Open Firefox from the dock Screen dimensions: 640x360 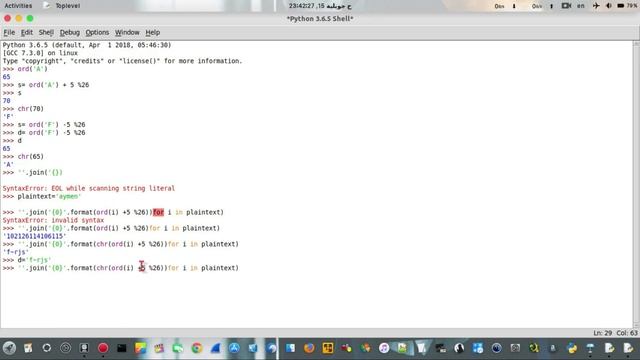coord(309,348)
